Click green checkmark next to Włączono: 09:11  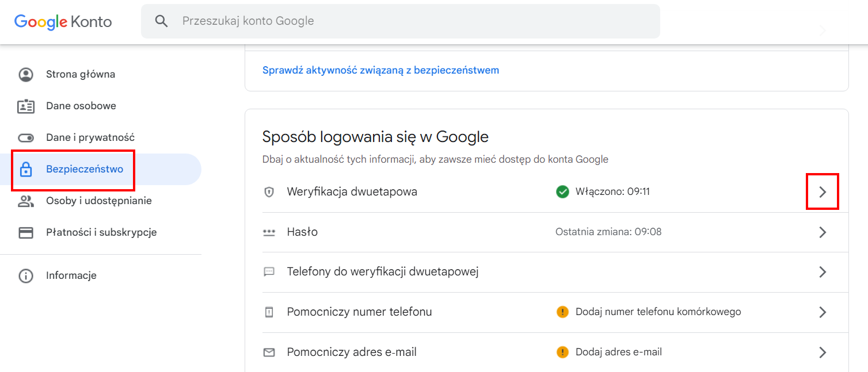pos(562,191)
